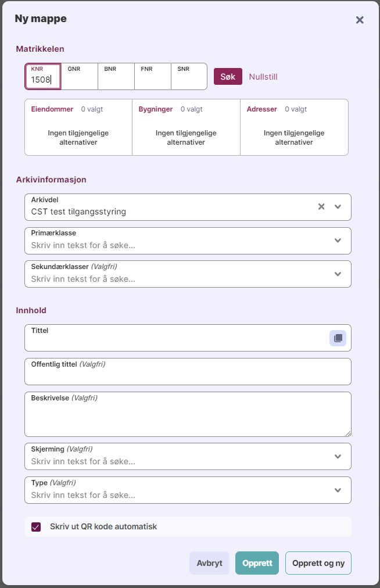380x588 pixels.
Task: Expand the Sekundærklasser dropdown
Action: (x=338, y=274)
